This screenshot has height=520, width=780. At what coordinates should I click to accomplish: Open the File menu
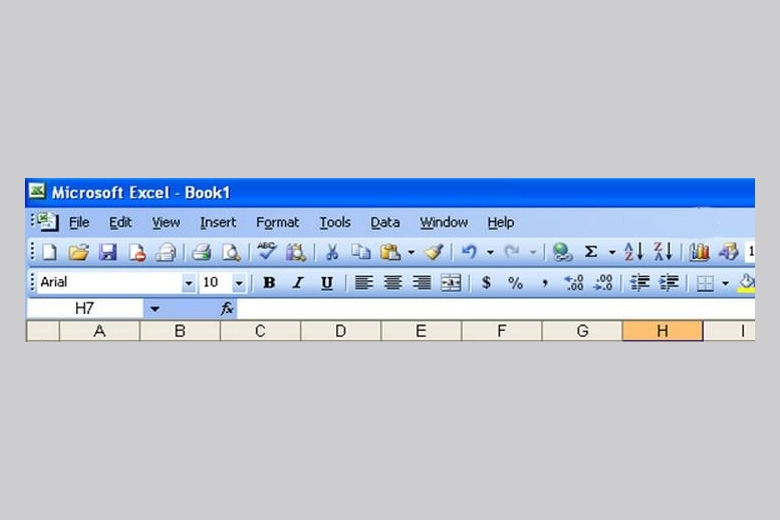pos(79,222)
